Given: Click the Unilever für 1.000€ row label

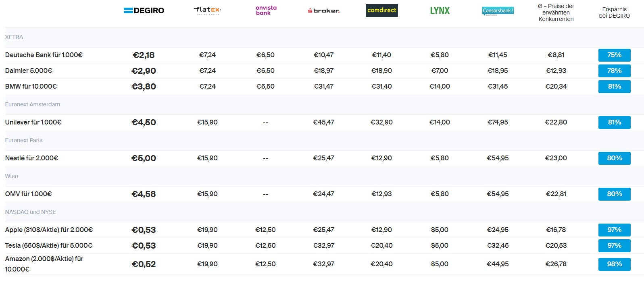Looking at the screenshot, I should [33, 122].
